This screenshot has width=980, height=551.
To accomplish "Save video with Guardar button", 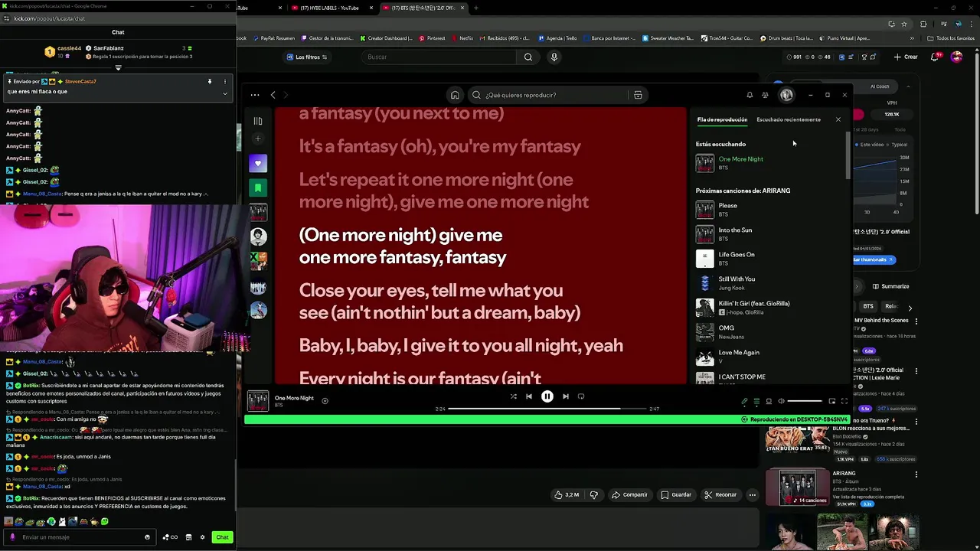I will coord(676,494).
